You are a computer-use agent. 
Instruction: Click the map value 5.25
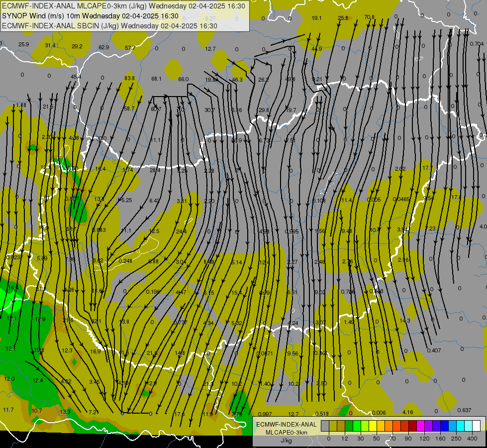[x=127, y=200]
